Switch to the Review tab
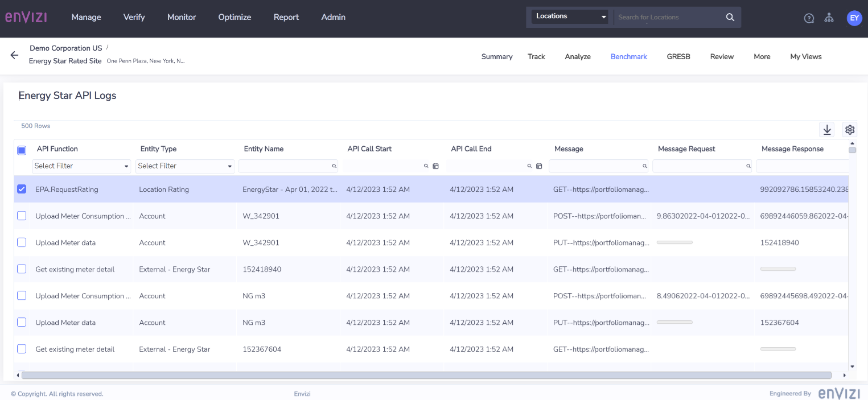Viewport: 868px width, 400px height. 722,56
